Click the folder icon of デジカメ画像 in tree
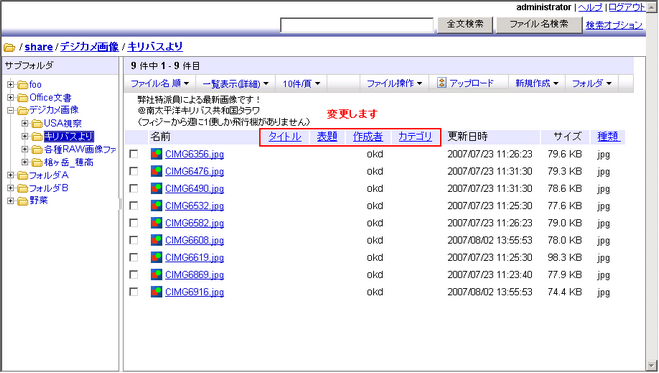 pos(23,111)
